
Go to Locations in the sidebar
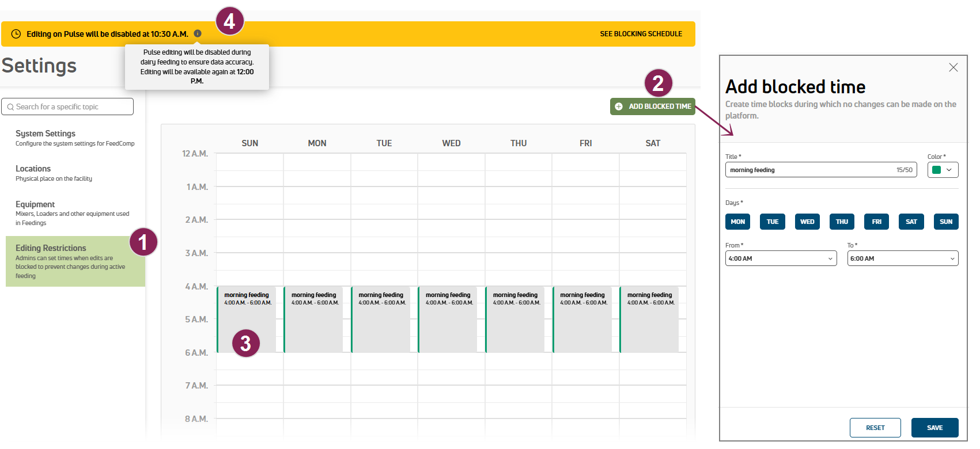click(x=33, y=169)
